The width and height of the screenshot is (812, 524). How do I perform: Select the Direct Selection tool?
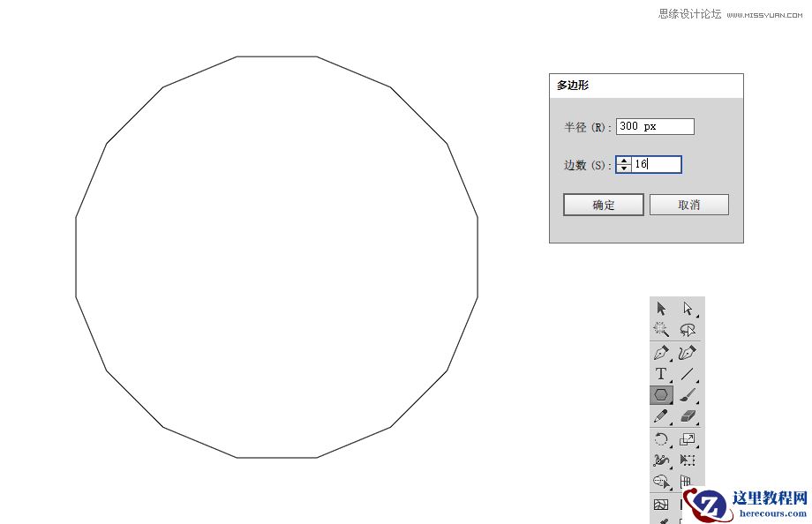[x=688, y=308]
